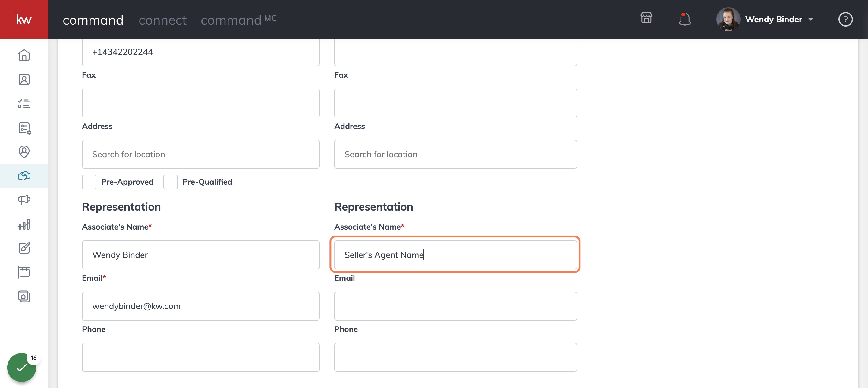Check the Pre-Approved checkbox

click(89, 182)
